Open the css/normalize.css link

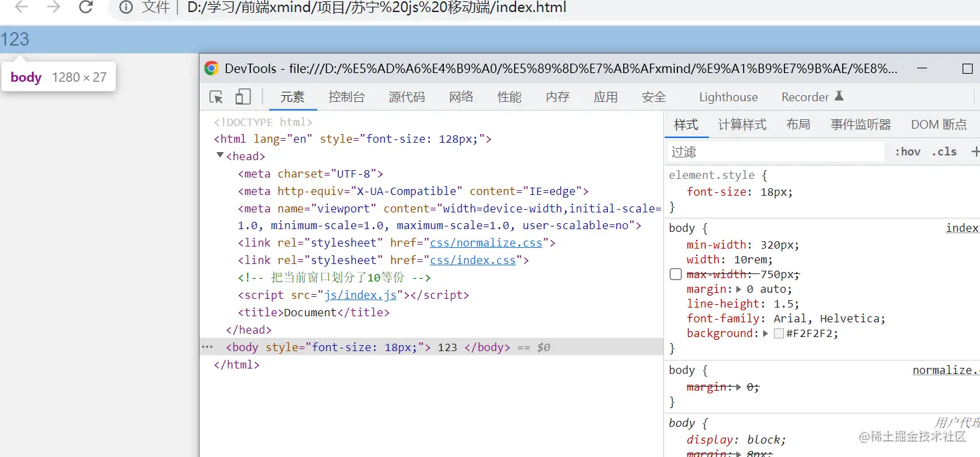pos(486,243)
